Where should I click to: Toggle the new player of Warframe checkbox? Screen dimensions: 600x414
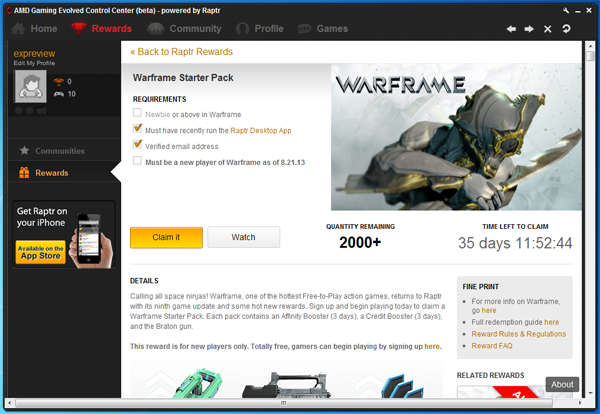[137, 161]
